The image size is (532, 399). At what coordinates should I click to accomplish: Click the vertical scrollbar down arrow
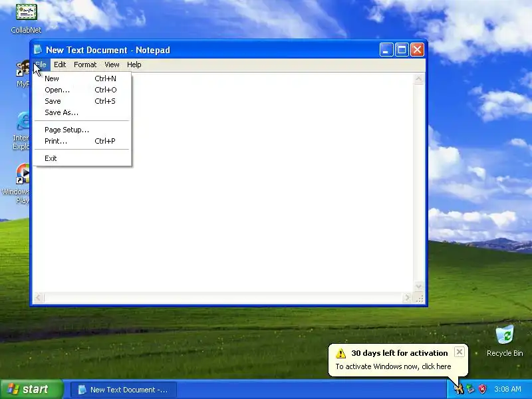coord(419,287)
